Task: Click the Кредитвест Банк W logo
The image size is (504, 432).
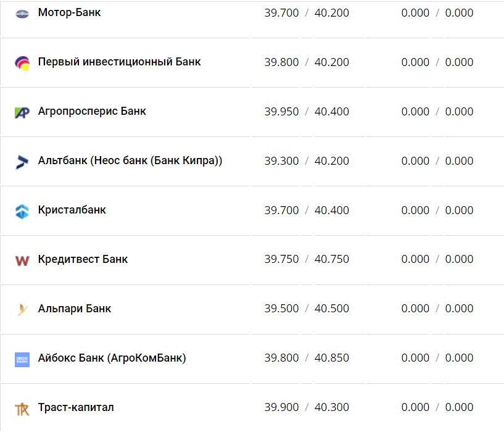Action: (x=22, y=260)
